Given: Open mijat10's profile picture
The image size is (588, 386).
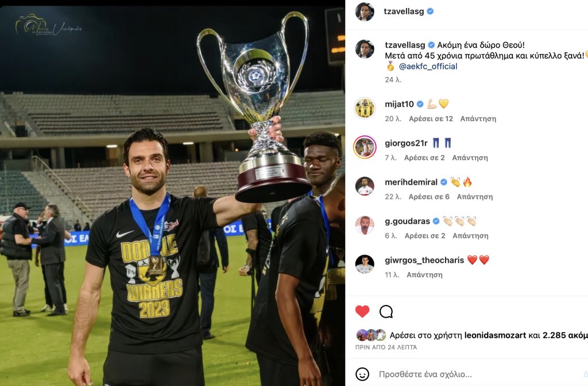Looking at the screenshot, I should click(x=365, y=108).
